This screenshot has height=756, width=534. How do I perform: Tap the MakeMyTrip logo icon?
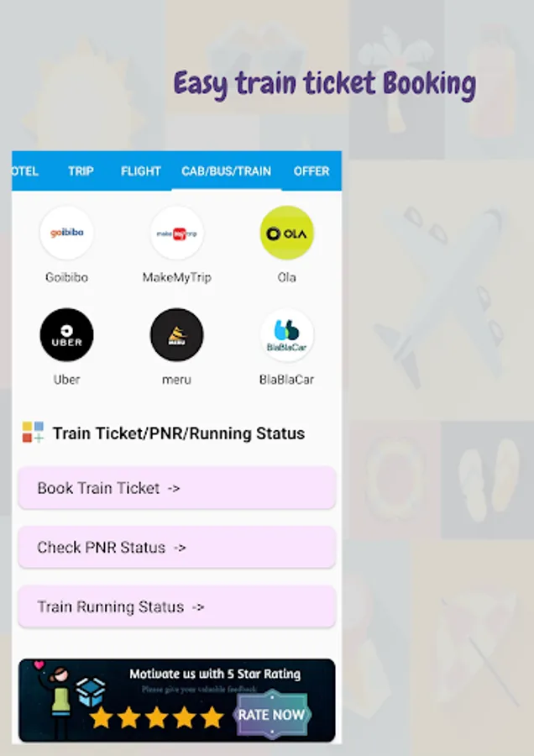[x=177, y=233]
